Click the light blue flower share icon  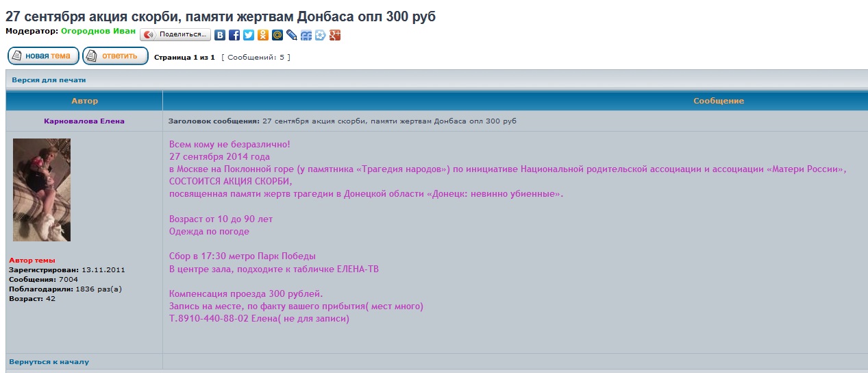coord(321,35)
